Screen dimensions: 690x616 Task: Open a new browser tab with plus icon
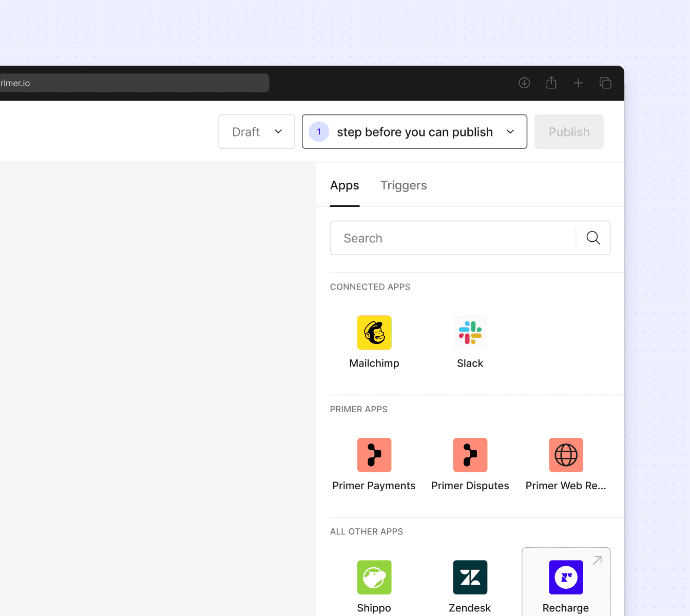click(579, 83)
